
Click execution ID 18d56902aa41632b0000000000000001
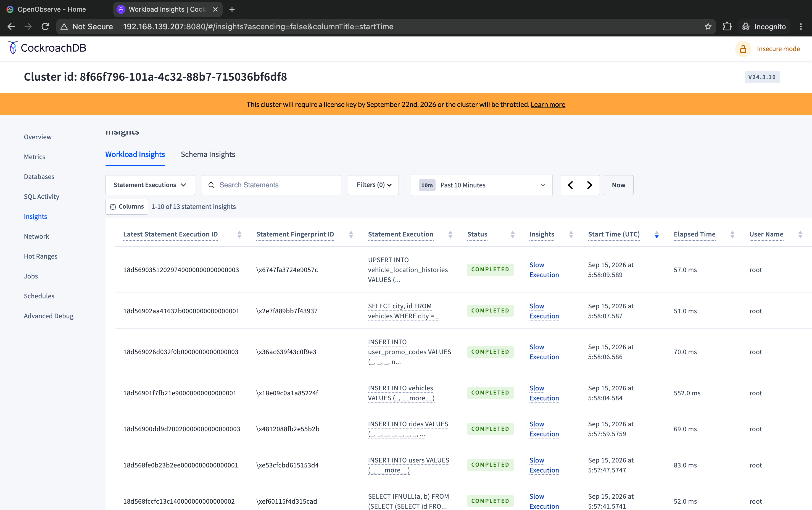[x=181, y=311]
